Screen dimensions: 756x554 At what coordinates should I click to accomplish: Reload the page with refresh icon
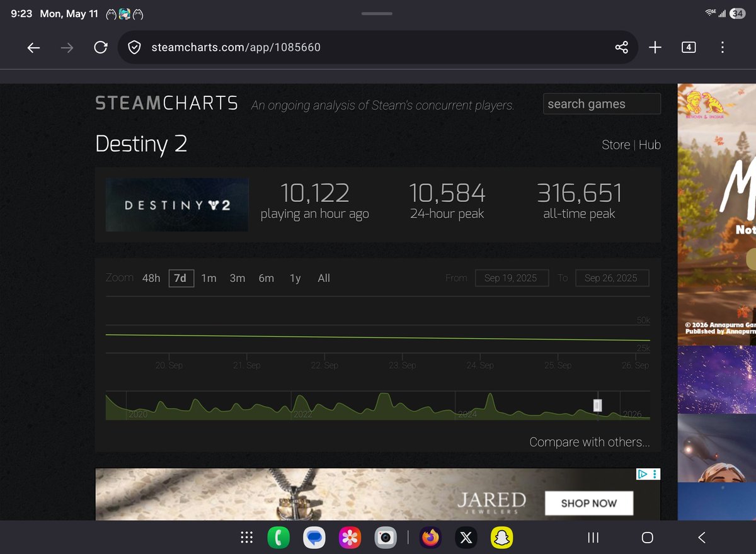click(x=100, y=48)
